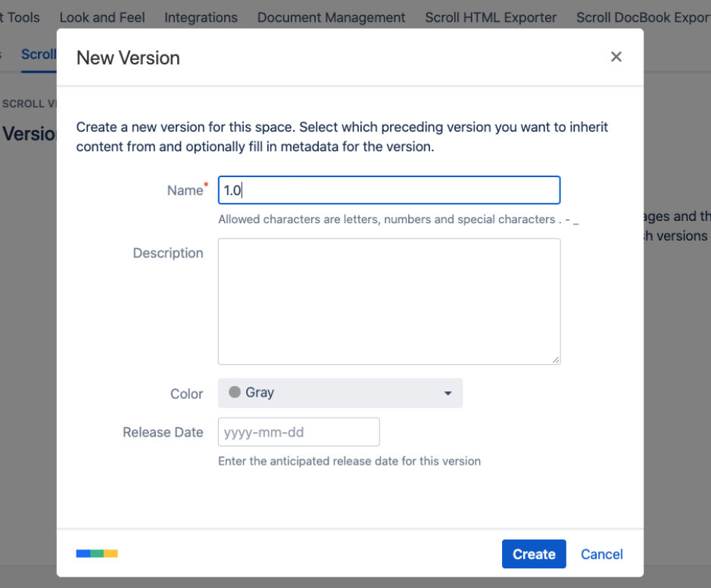The height and width of the screenshot is (588, 711).
Task: Focus the Description text area
Action: click(x=388, y=301)
